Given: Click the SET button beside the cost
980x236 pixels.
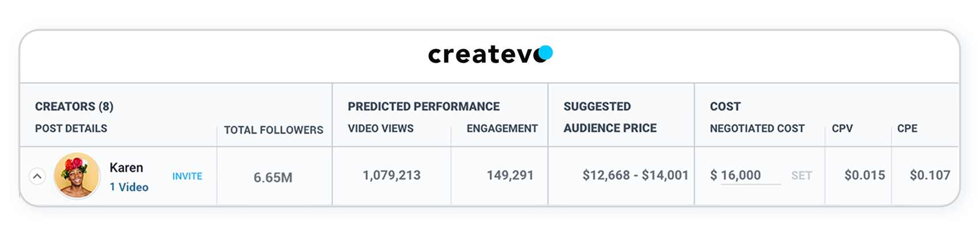Looking at the screenshot, I should click(801, 176).
